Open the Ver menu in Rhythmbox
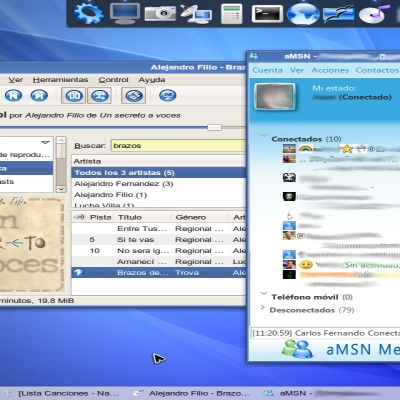This screenshot has width=400, height=400. pos(15,80)
